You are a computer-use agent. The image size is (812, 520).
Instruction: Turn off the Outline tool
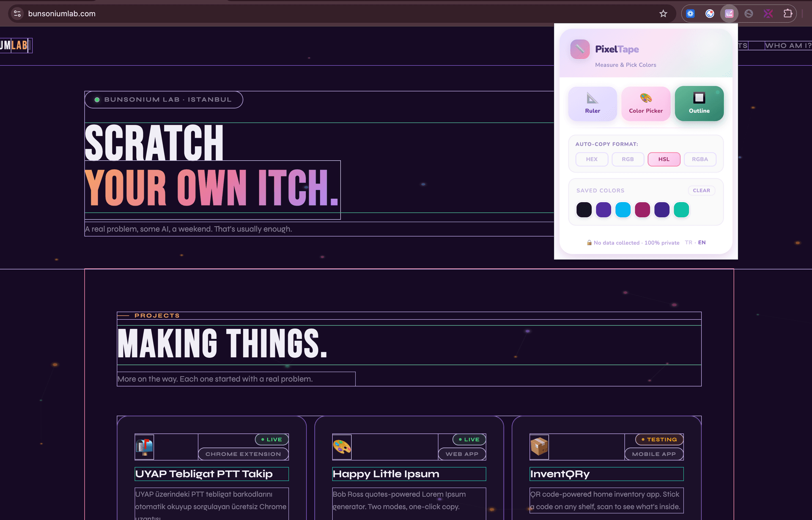[699, 104]
